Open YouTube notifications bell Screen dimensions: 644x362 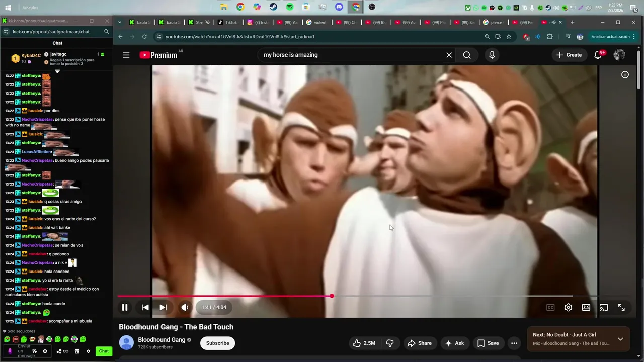[x=598, y=55]
